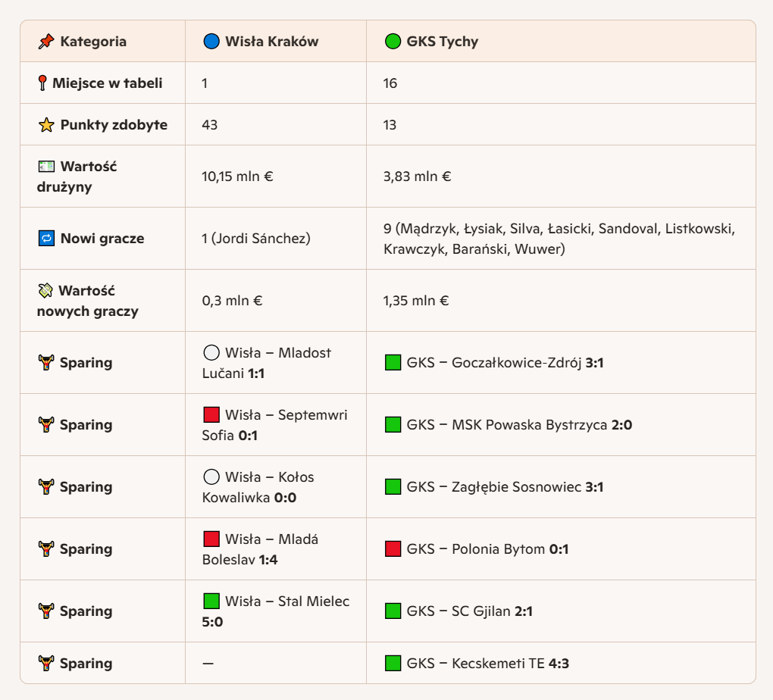The width and height of the screenshot is (773, 700).
Task: Click the green square before Wisła – Stal Mielec
Action: (x=211, y=601)
